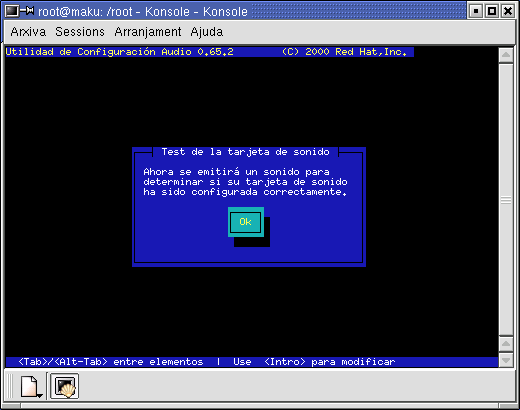
Task: Open the Ajuda help menu
Action: pos(207,32)
